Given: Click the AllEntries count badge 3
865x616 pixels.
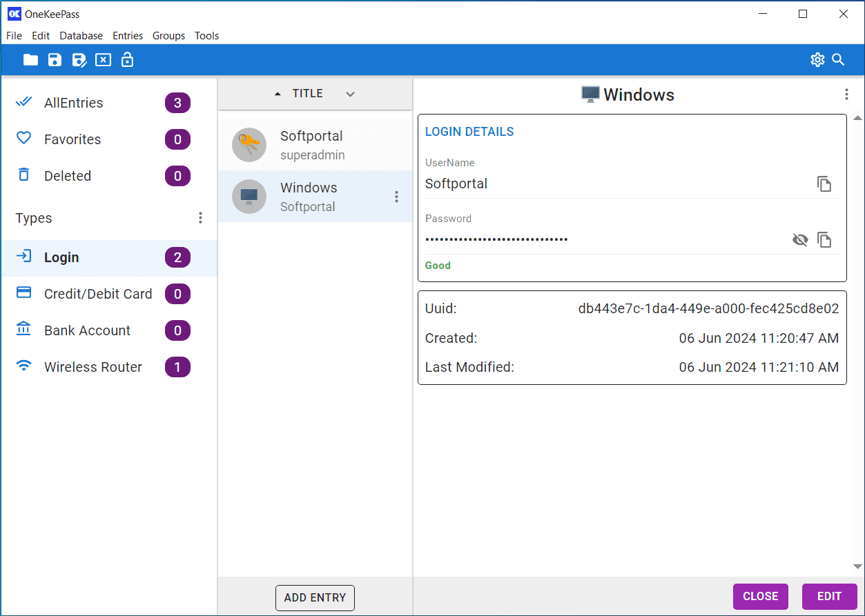Looking at the screenshot, I should (x=177, y=103).
